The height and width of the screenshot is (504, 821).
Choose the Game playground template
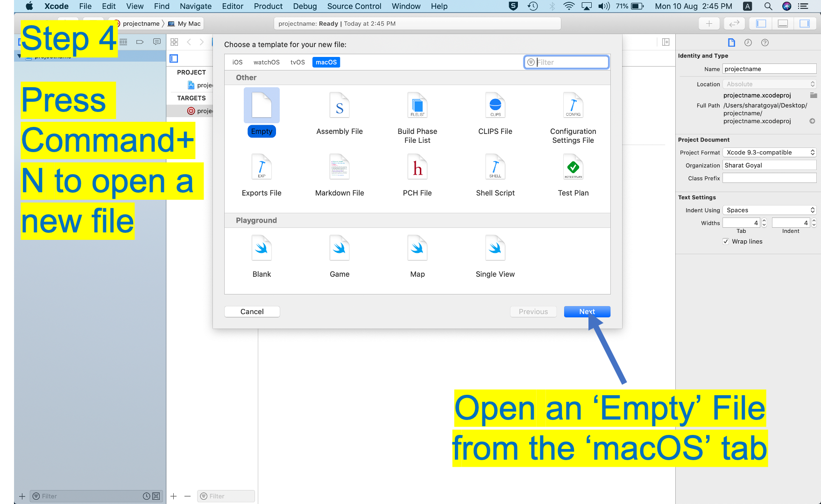[x=340, y=256]
